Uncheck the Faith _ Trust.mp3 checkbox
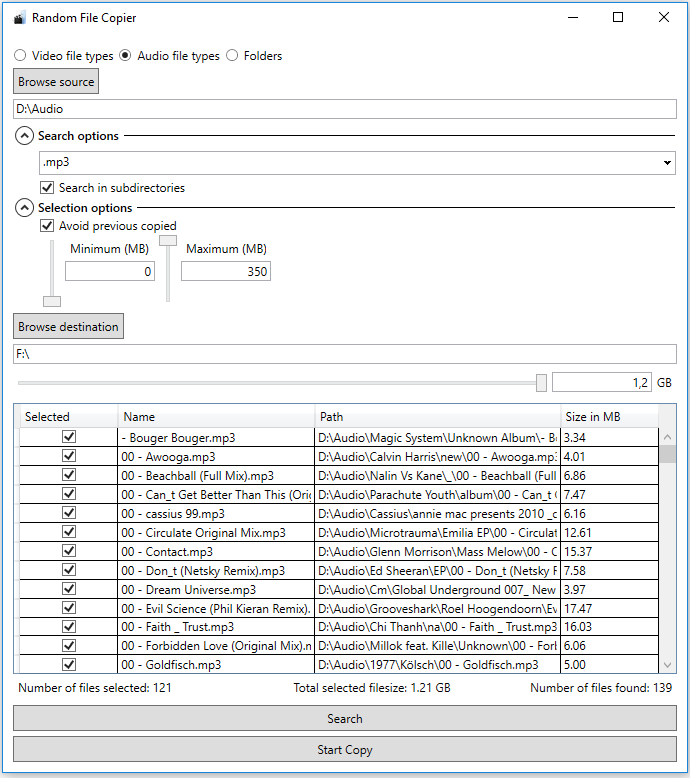Image resolution: width=690 pixels, height=778 pixels. (69, 627)
